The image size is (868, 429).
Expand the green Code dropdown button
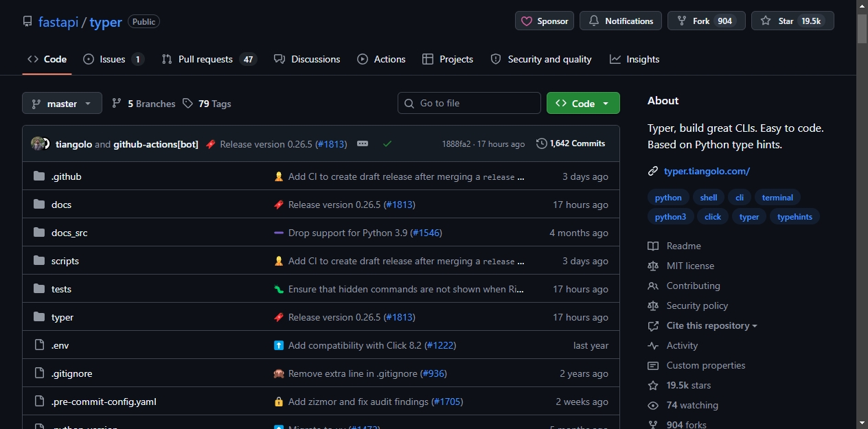[x=583, y=103]
